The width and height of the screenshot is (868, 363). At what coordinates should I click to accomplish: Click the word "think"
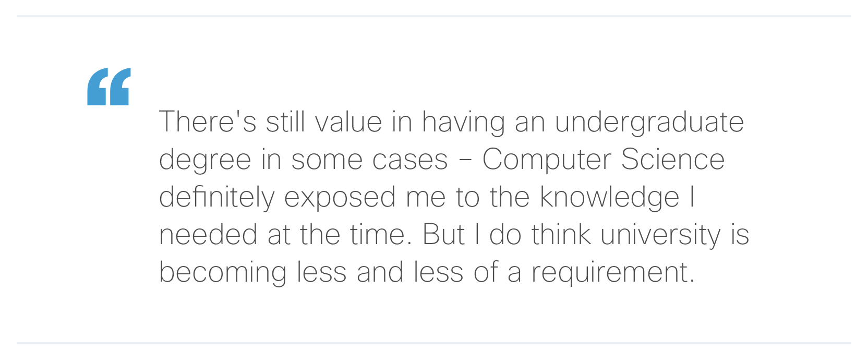(x=561, y=235)
